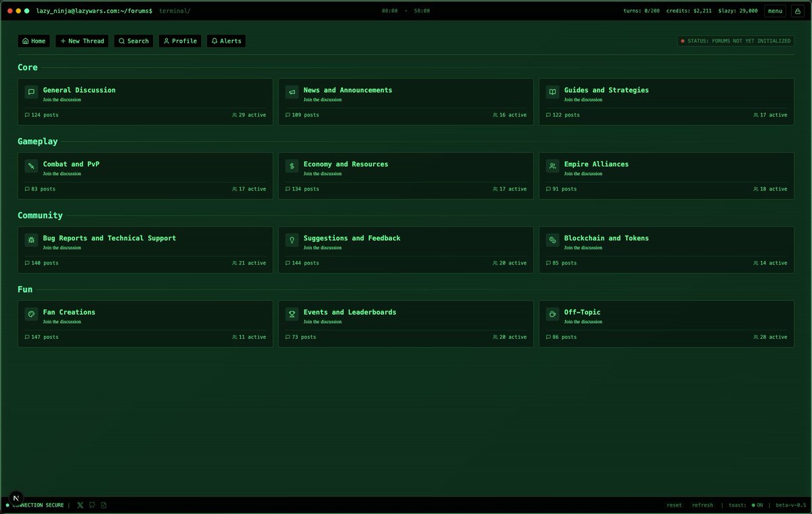Open the Blockchain and Tokens forum title

tap(606, 238)
